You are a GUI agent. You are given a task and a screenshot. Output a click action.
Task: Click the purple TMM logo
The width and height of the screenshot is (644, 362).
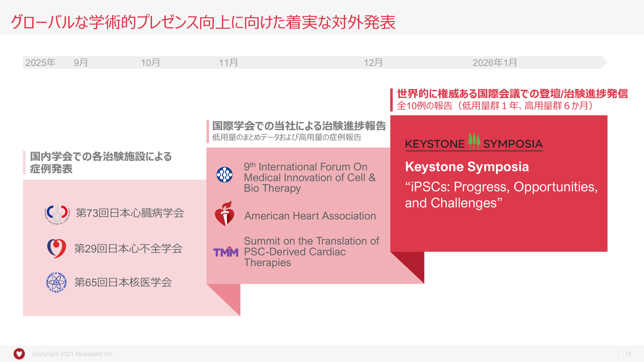(225, 252)
